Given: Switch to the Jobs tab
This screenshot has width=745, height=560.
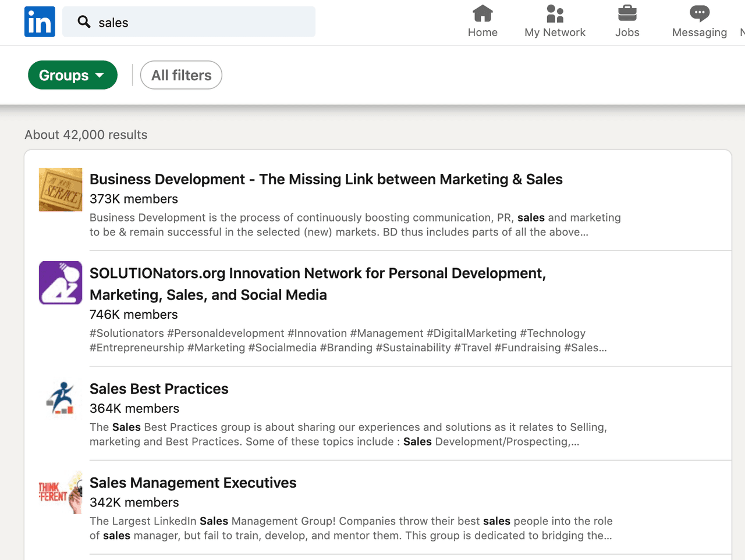Looking at the screenshot, I should pyautogui.click(x=627, y=22).
